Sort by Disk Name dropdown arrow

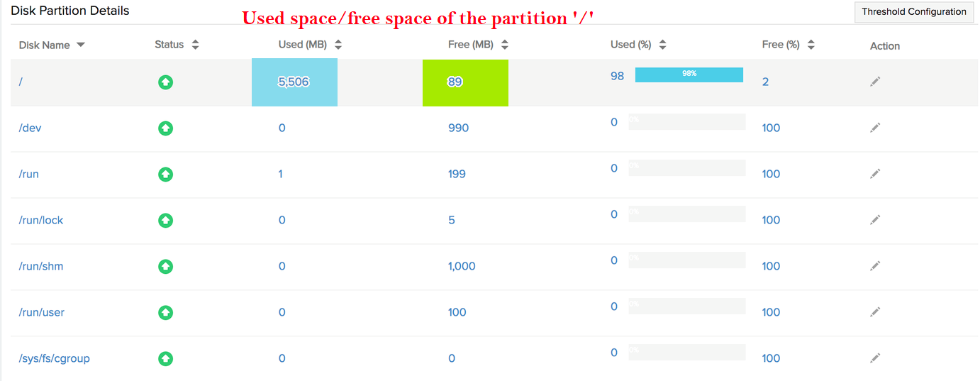pyautogui.click(x=80, y=45)
